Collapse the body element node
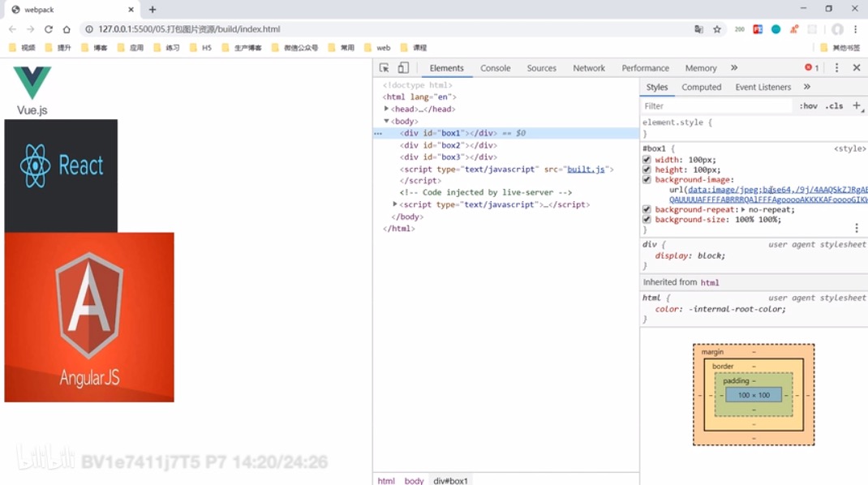Image resolution: width=868 pixels, height=485 pixels. coord(386,121)
